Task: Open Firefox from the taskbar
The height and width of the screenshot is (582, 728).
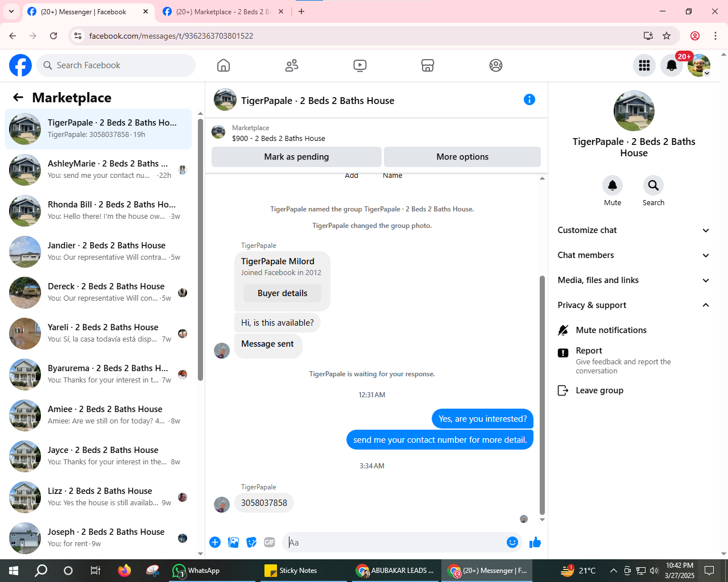Action: click(x=125, y=571)
